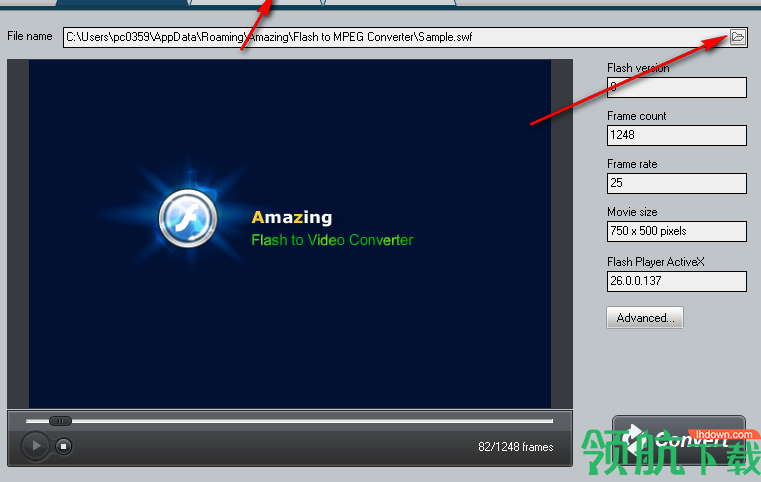
Task: Click the Flash Player ActiveX label
Action: (x=655, y=262)
